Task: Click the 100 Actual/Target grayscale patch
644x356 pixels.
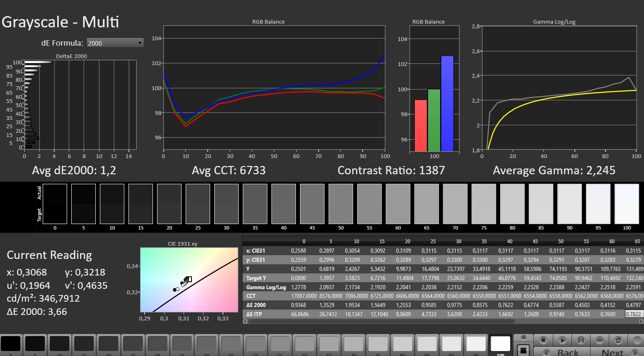Action: click(x=627, y=204)
